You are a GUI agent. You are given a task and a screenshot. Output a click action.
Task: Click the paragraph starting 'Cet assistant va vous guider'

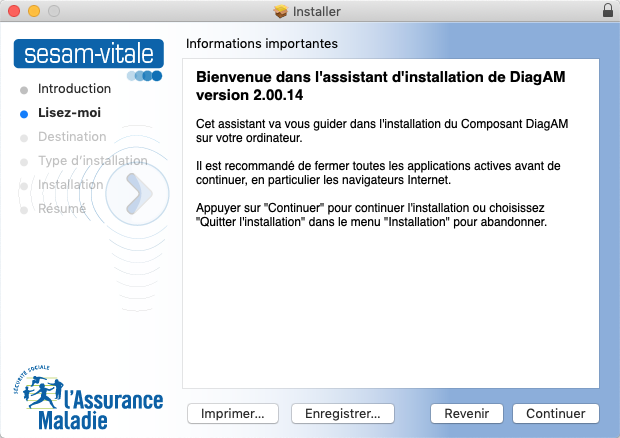382,131
